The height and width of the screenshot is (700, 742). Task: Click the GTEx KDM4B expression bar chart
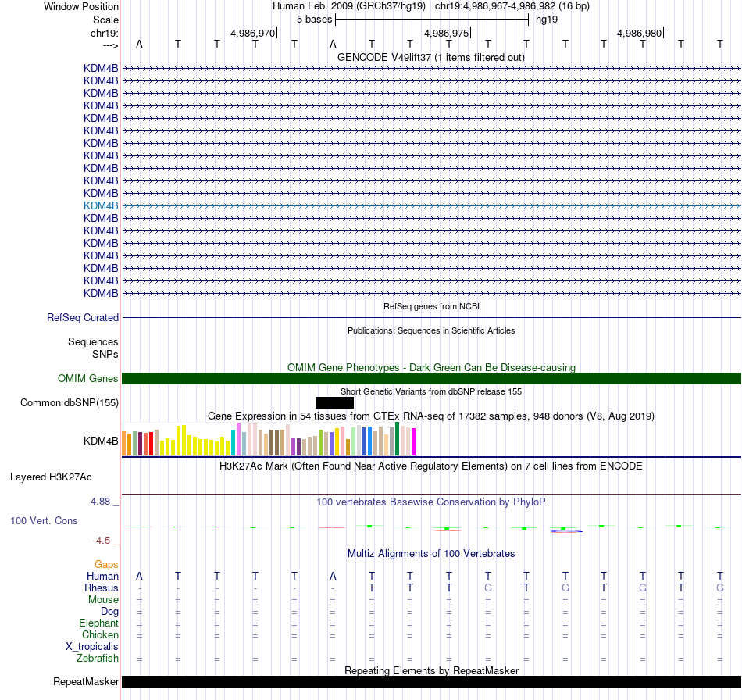tap(269, 439)
